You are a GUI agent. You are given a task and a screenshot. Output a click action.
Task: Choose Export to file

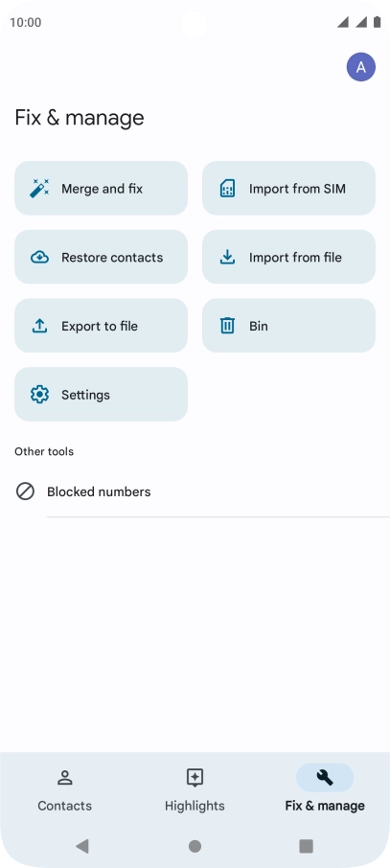point(101,326)
